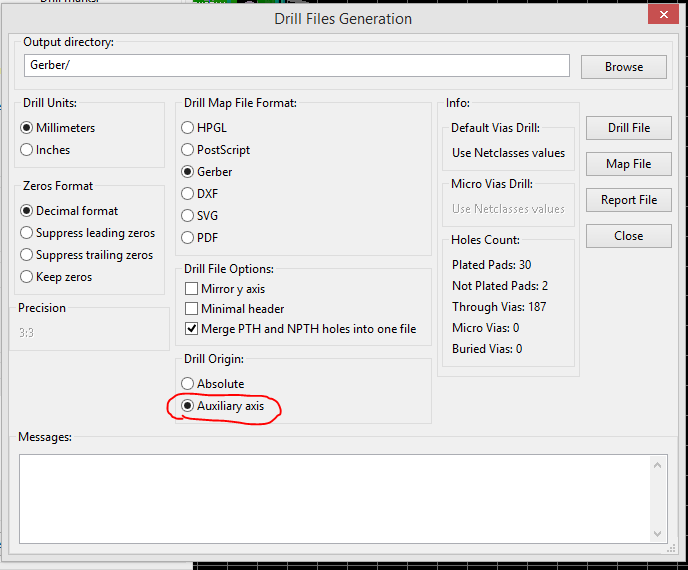Click the Close button
This screenshot has width=688, height=570.
click(629, 236)
